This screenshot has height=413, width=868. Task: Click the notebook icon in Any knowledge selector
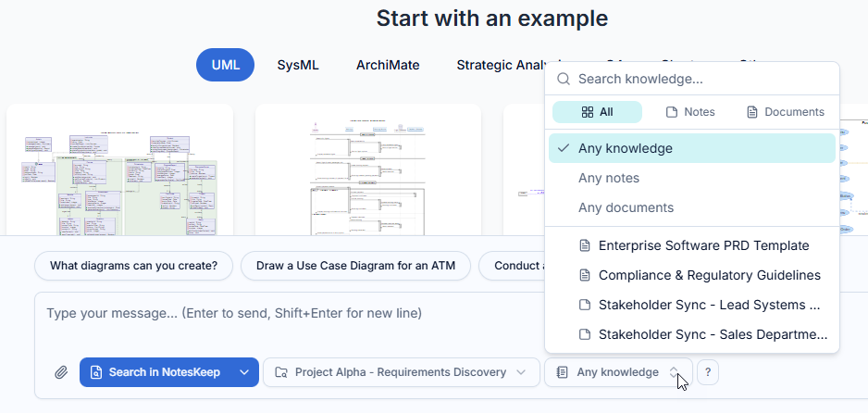point(563,372)
